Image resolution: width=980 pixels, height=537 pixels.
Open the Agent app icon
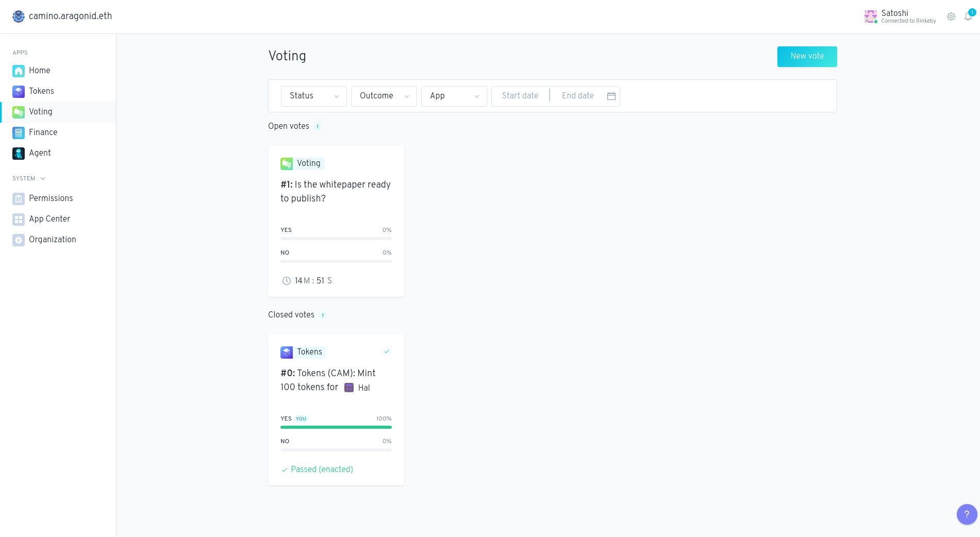[19, 153]
